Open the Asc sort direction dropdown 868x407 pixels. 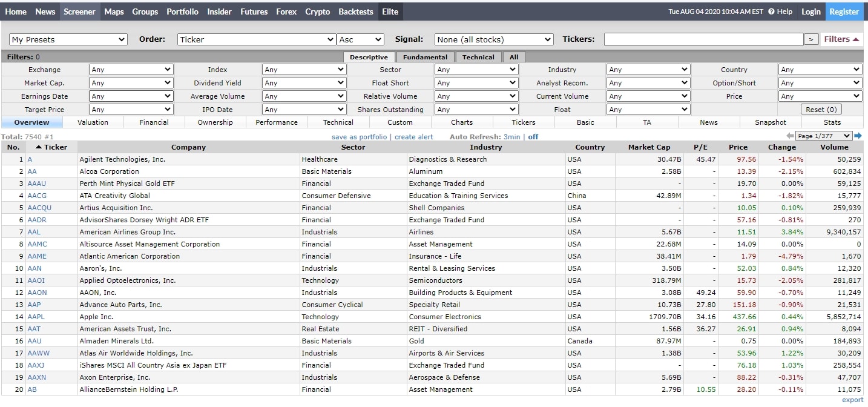point(361,39)
